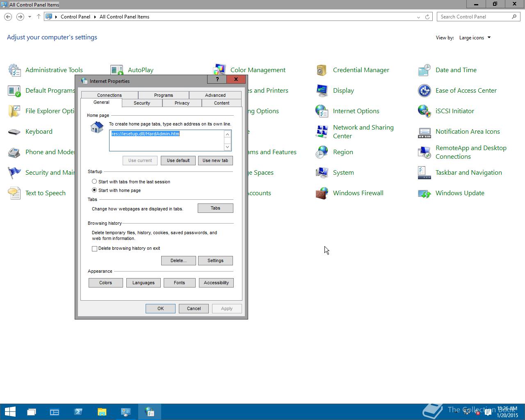The height and width of the screenshot is (420, 525).
Task: Open Color Management icon
Action: [219, 70]
